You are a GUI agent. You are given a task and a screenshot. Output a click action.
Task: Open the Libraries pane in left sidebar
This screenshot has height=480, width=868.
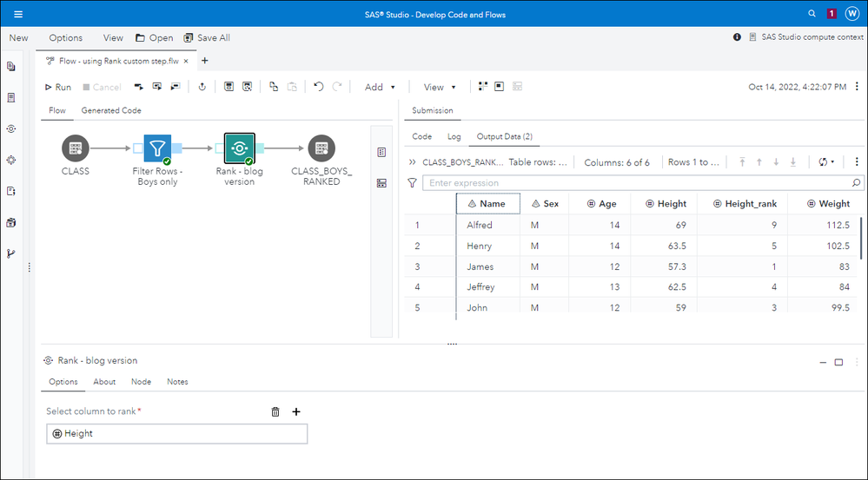pyautogui.click(x=11, y=222)
